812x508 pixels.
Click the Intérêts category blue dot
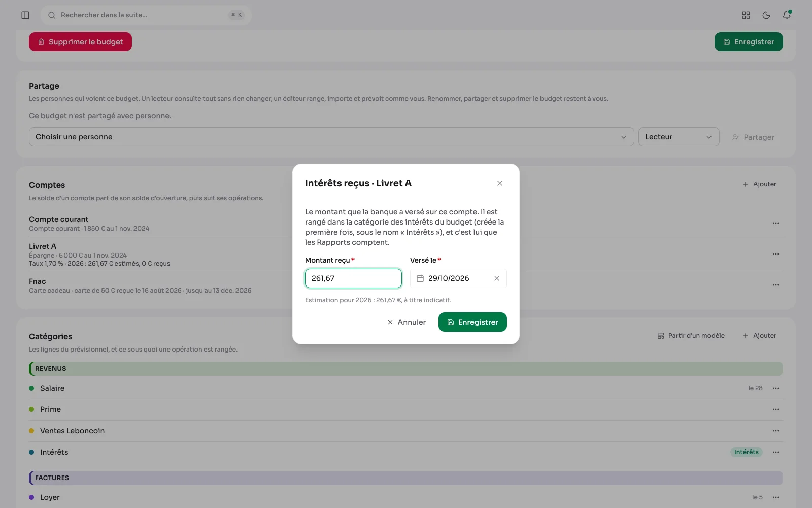(31, 452)
